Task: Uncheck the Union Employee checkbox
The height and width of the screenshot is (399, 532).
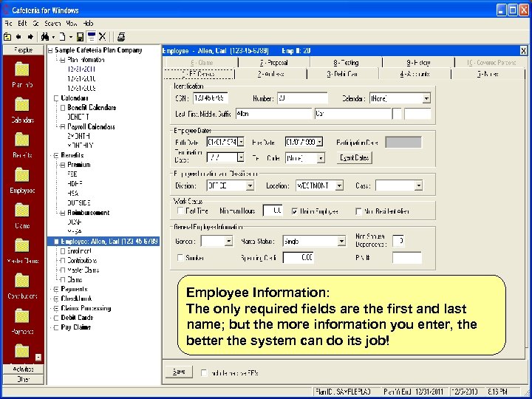Action: [x=295, y=211]
